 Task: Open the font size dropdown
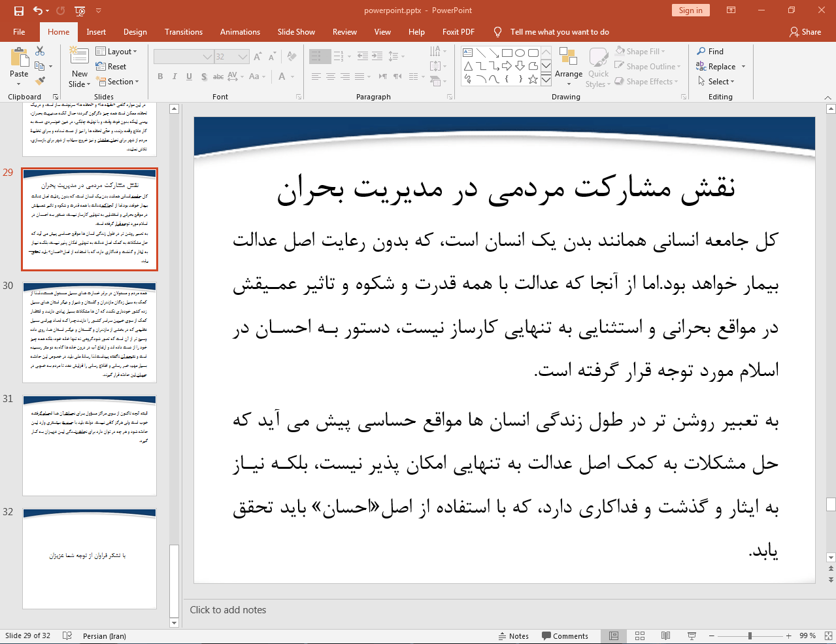click(243, 57)
